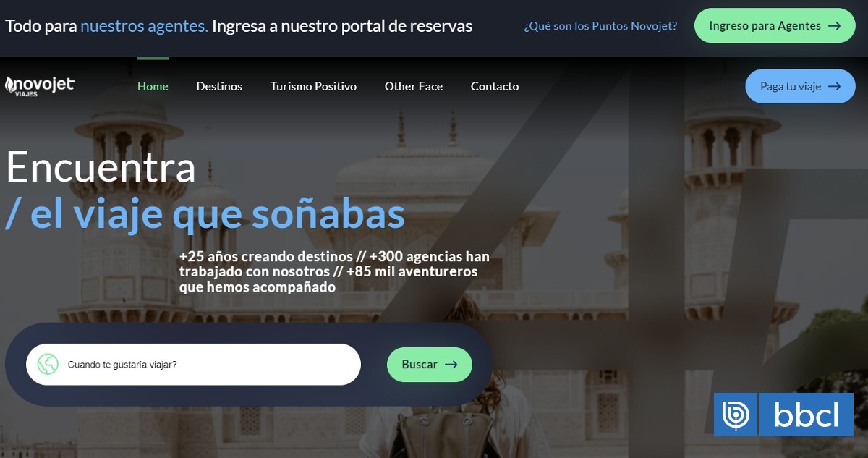Open ¿Qué son los Puntos Novojet? link
This screenshot has width=868, height=458.
(x=600, y=26)
